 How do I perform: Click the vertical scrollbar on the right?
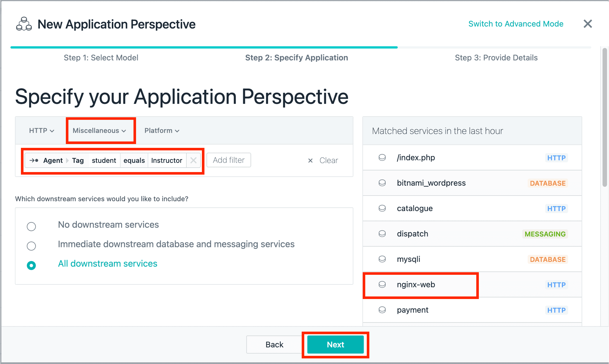(604, 117)
